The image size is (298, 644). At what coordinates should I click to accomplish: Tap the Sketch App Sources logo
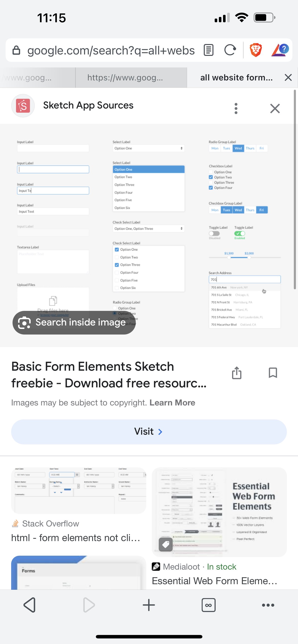[x=23, y=106]
